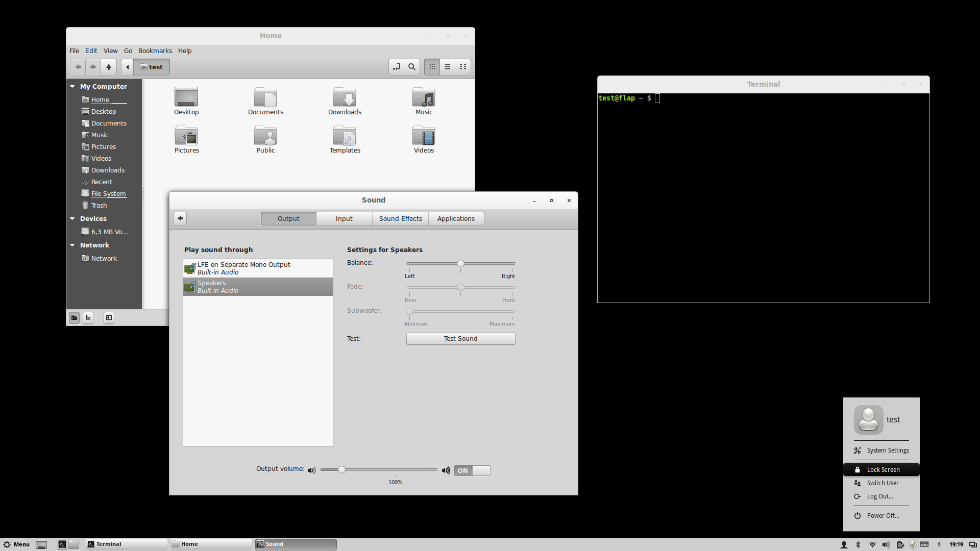Collapse the Devices section
This screenshot has height=551, width=980.
tap(72, 219)
